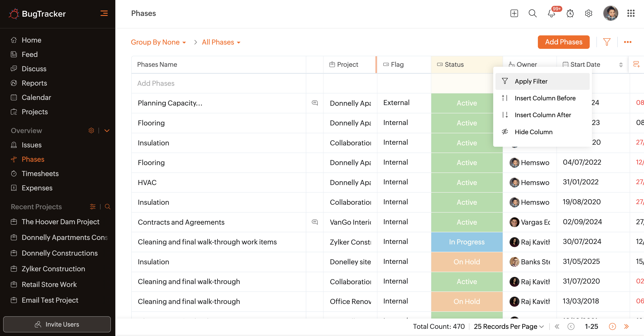The height and width of the screenshot is (336, 644).
Task: Open the apps grid launcher icon
Action: tap(631, 13)
